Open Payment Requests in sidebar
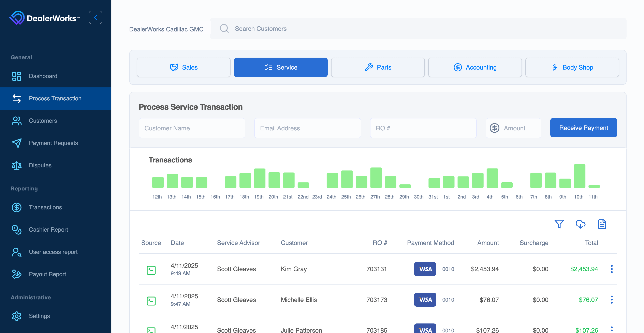644x333 pixels. [53, 143]
